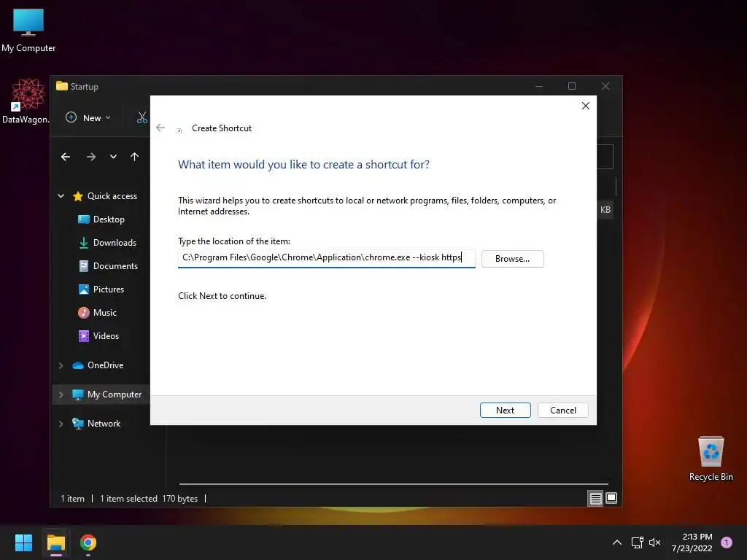747x560 pixels.
Task: Click the muted volume tray icon
Action: tap(655, 542)
